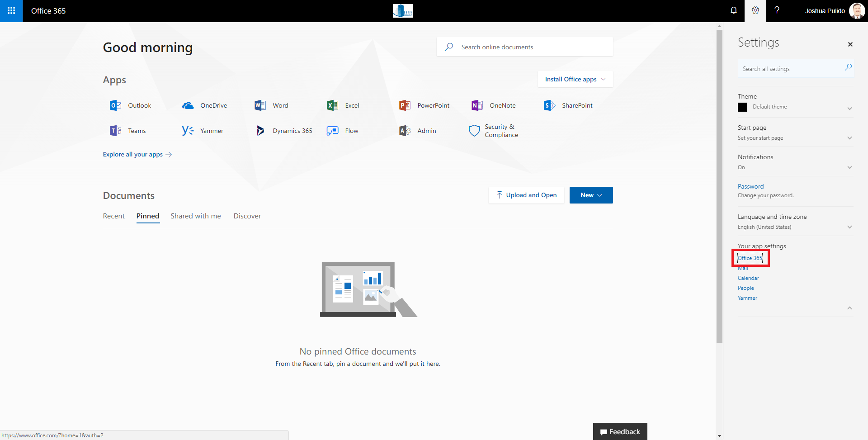Open the SharePoint app icon
This screenshot has height=440, width=868.
coord(549,105)
